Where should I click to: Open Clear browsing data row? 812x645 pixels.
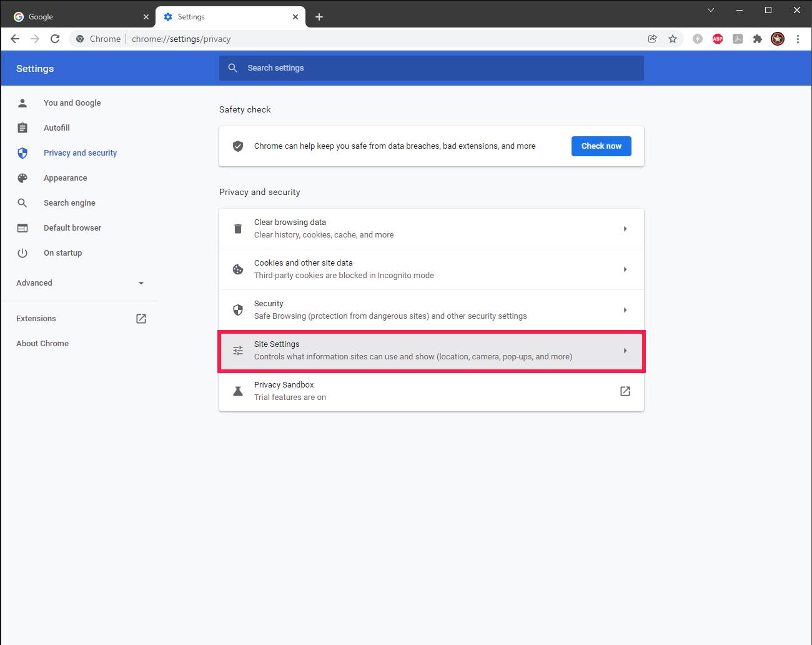431,229
